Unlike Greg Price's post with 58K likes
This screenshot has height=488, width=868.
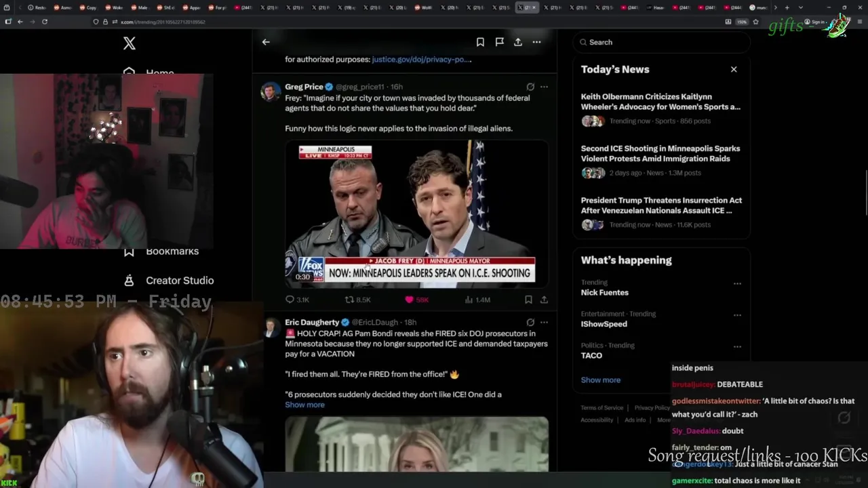click(x=416, y=300)
